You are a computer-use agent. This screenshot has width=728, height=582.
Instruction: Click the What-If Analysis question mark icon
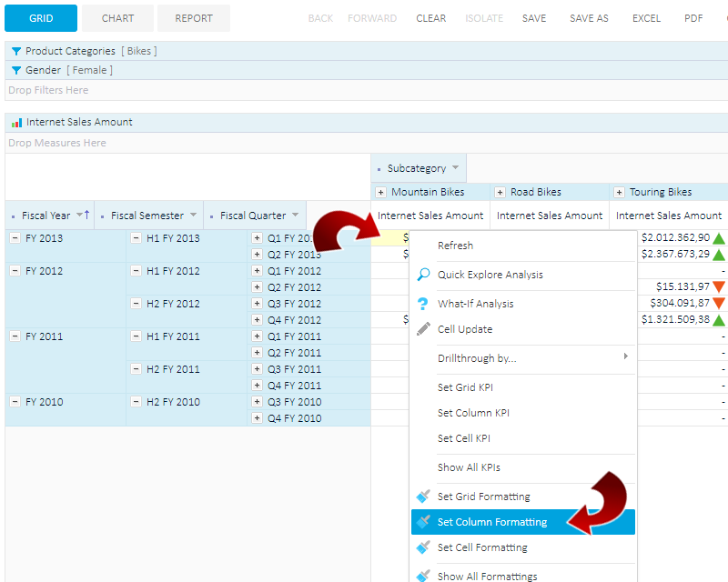point(422,304)
